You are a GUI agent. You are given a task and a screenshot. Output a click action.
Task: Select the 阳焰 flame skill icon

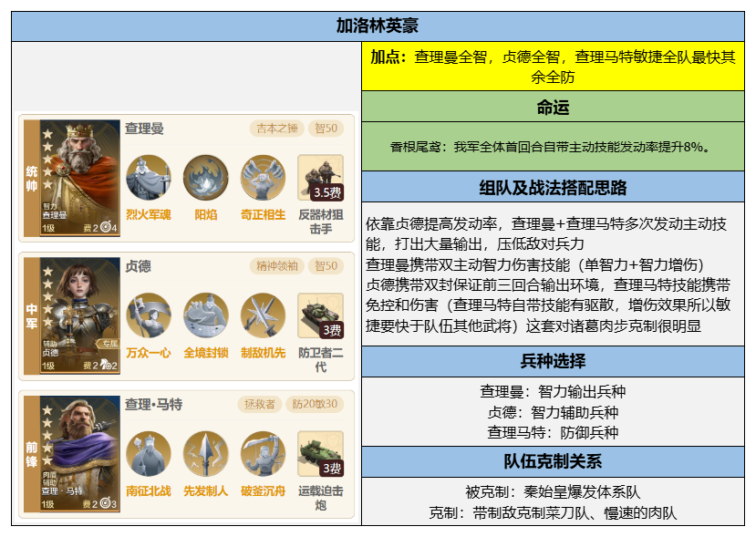click(206, 178)
